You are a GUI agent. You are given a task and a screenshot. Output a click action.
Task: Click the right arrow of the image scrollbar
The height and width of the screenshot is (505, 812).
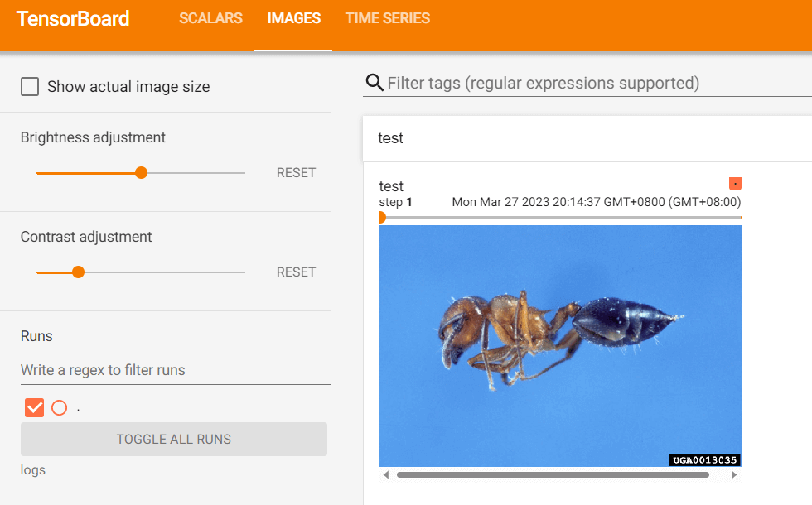point(734,475)
